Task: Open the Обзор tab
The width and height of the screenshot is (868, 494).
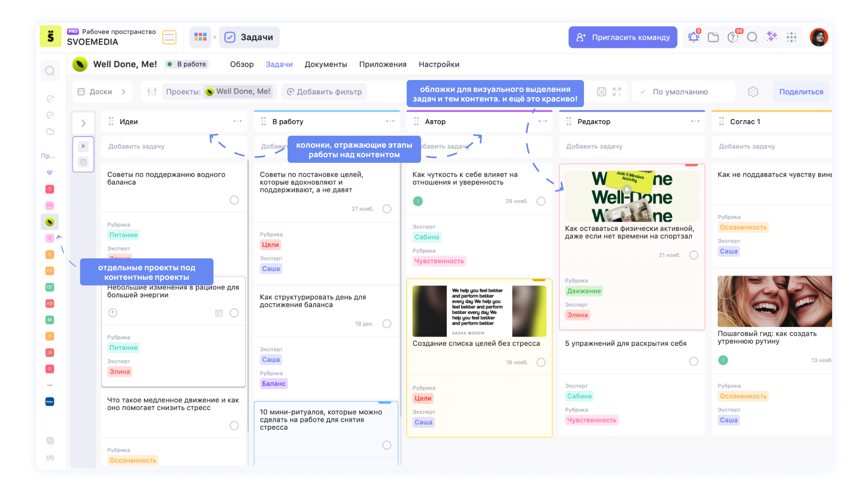Action: pyautogui.click(x=241, y=64)
